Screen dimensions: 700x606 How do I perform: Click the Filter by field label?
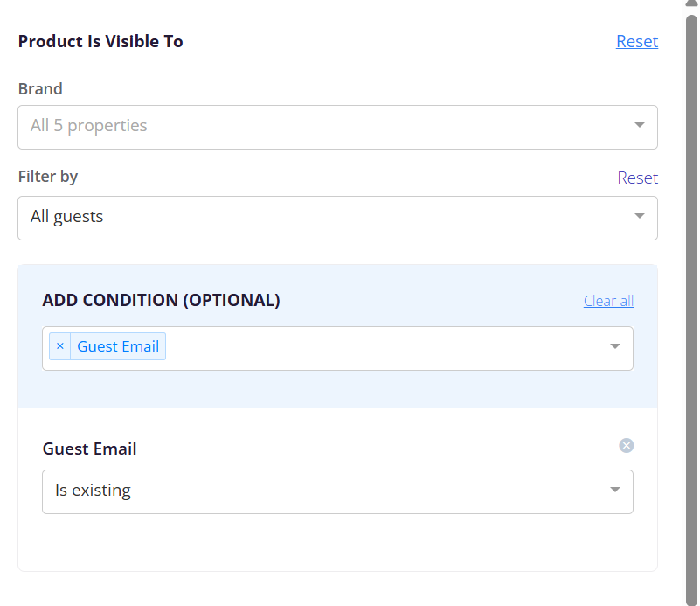[x=48, y=177]
